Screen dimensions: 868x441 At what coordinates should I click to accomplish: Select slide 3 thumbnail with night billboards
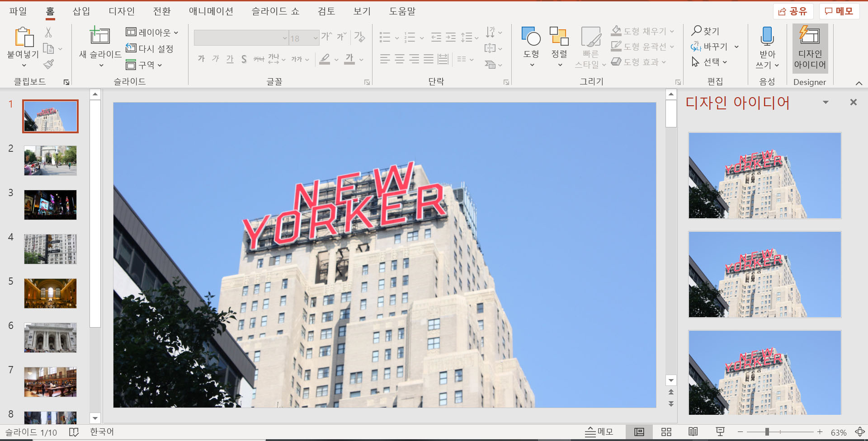pyautogui.click(x=50, y=205)
